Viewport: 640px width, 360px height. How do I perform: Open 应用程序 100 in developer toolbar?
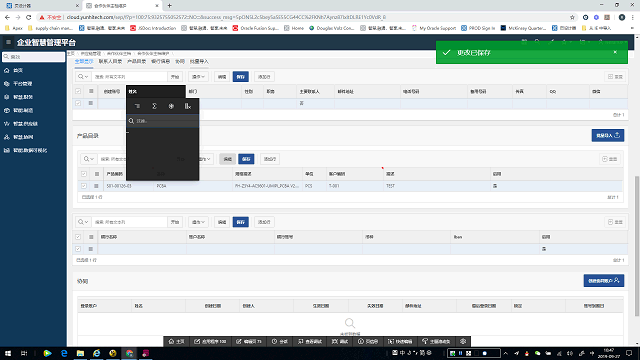pyautogui.click(x=210, y=341)
